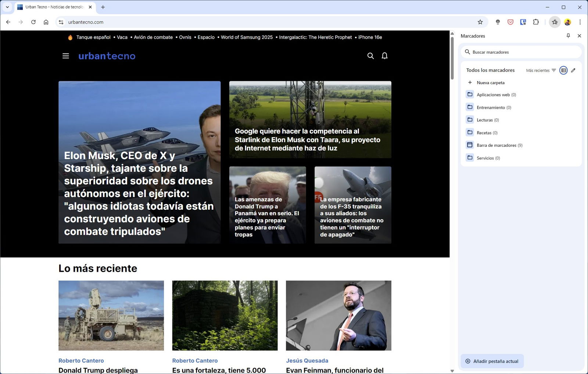Open iPhone 16e trending topic
588x374 pixels.
(x=370, y=37)
